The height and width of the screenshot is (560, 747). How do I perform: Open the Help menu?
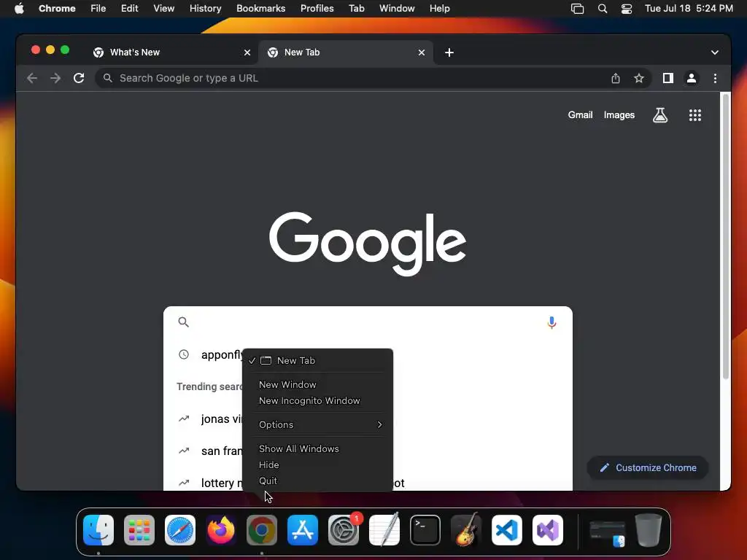click(x=439, y=9)
